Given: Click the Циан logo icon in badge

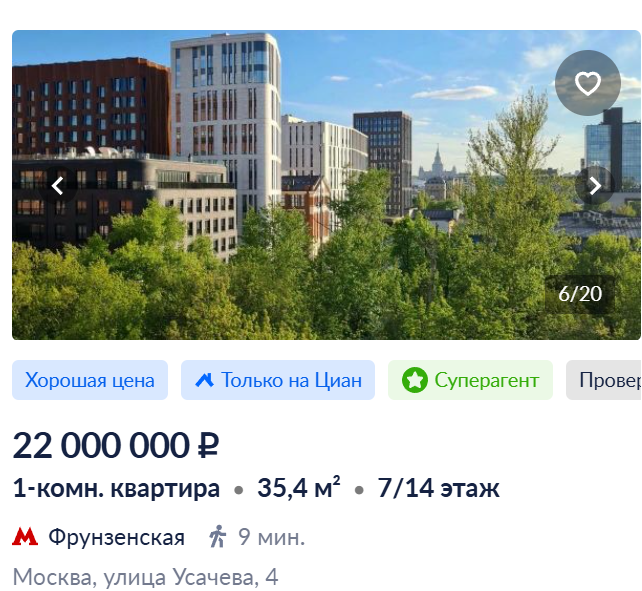Looking at the screenshot, I should pos(205,380).
